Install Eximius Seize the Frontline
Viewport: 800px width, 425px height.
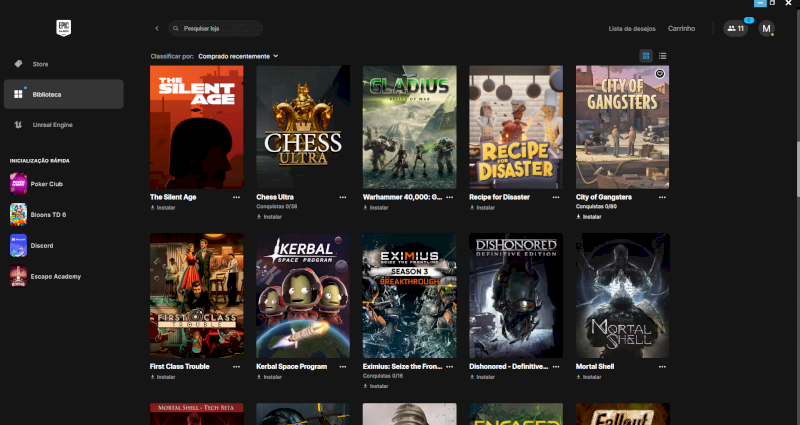[x=376, y=386]
